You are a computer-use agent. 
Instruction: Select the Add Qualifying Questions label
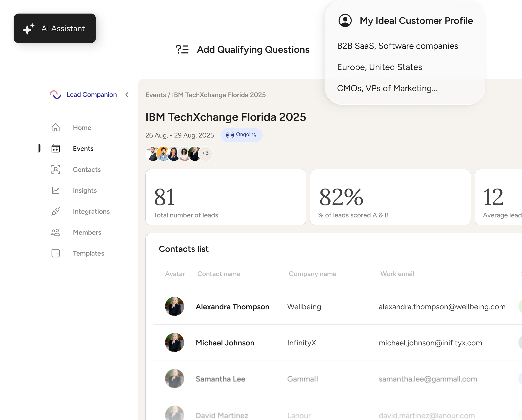click(x=253, y=49)
